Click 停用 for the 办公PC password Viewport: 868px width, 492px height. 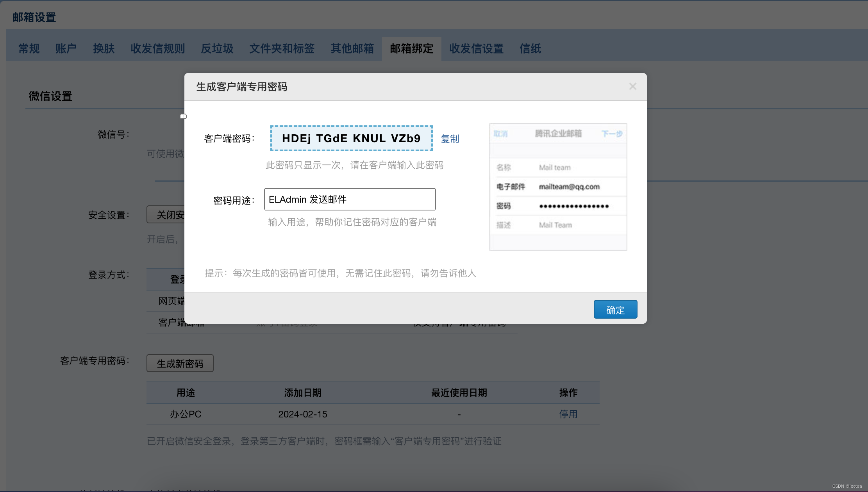pyautogui.click(x=568, y=414)
